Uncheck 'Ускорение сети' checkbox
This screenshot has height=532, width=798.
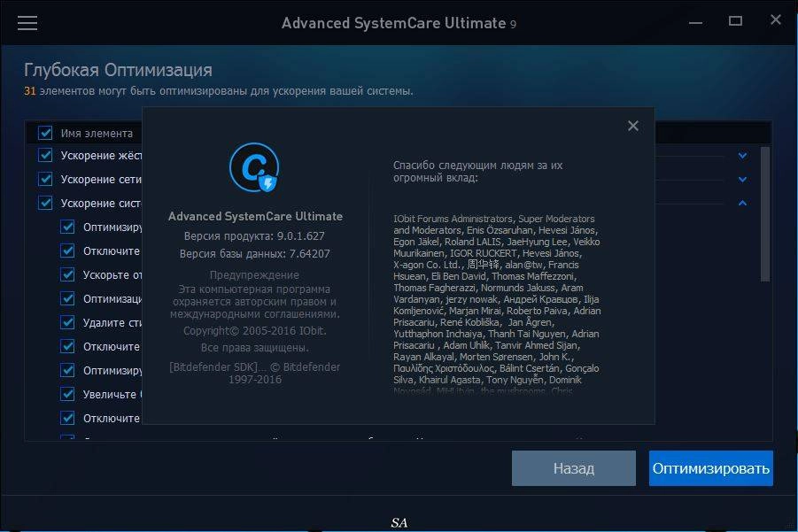[45, 179]
